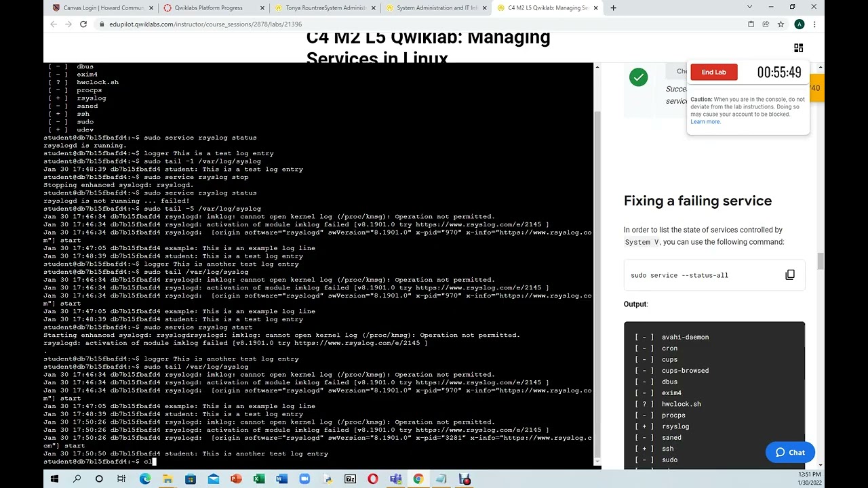
Task: Open Windows taskbar search
Action: point(77,479)
